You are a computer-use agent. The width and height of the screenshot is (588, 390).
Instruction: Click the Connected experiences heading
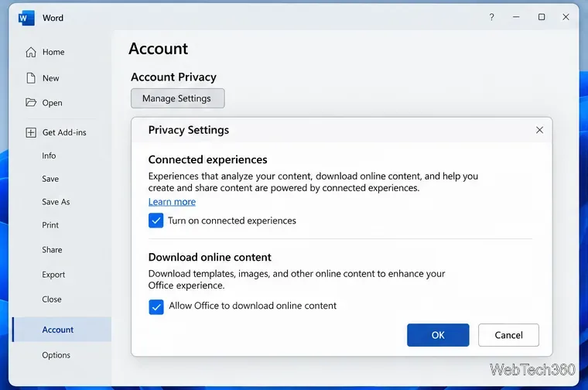point(208,159)
